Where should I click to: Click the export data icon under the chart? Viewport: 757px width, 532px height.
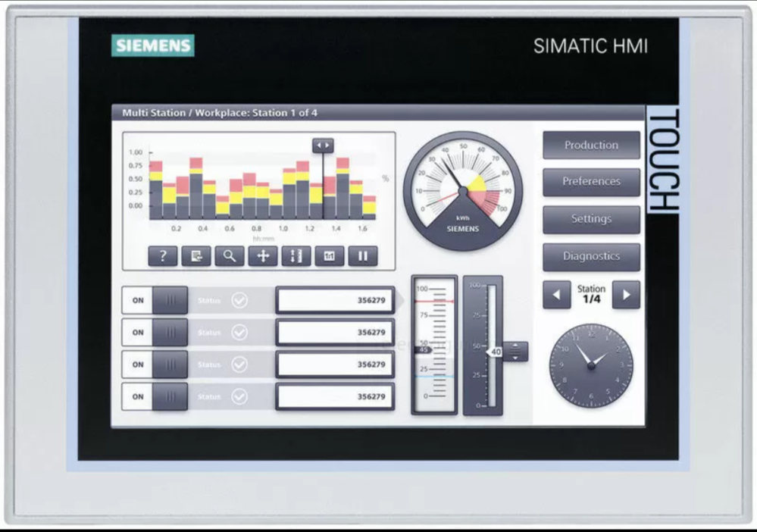click(196, 256)
